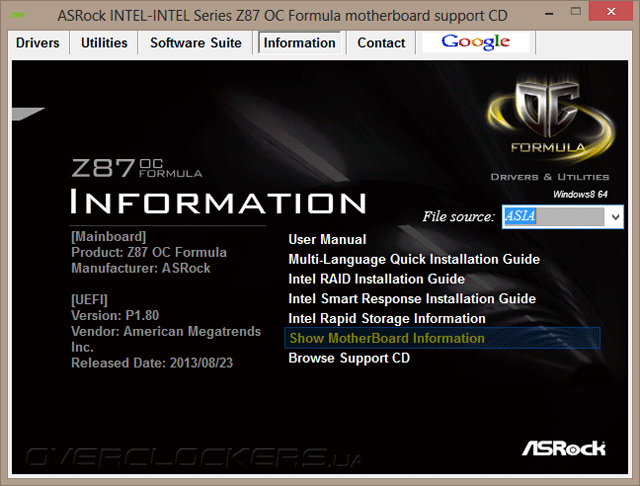Click the '[Mainboard]' heading text
The width and height of the screenshot is (640, 486).
coord(109,237)
